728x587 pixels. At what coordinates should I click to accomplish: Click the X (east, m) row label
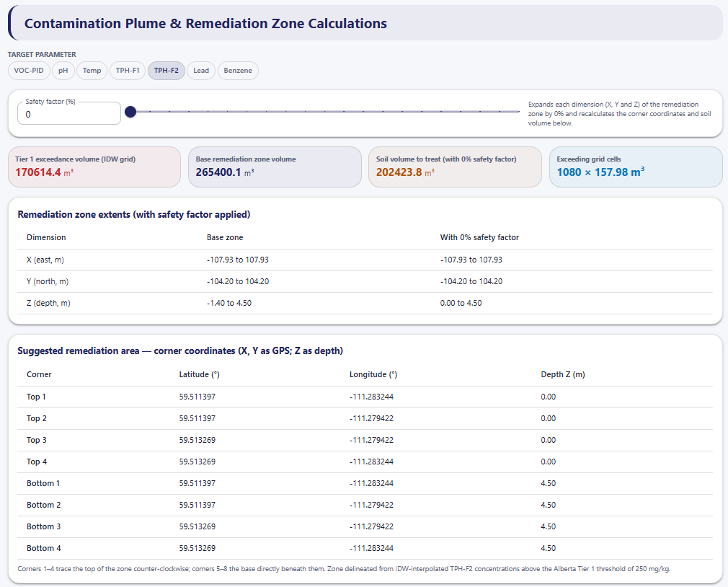45,260
